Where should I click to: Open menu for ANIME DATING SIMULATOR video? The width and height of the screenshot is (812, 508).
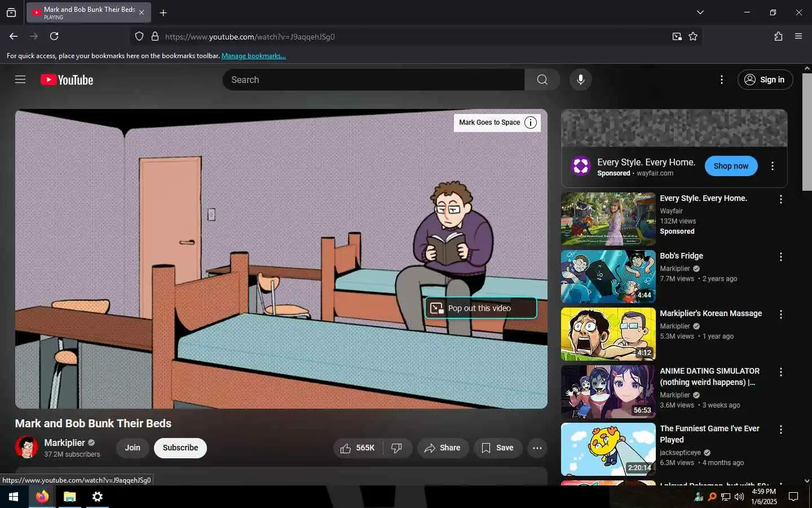click(x=781, y=372)
